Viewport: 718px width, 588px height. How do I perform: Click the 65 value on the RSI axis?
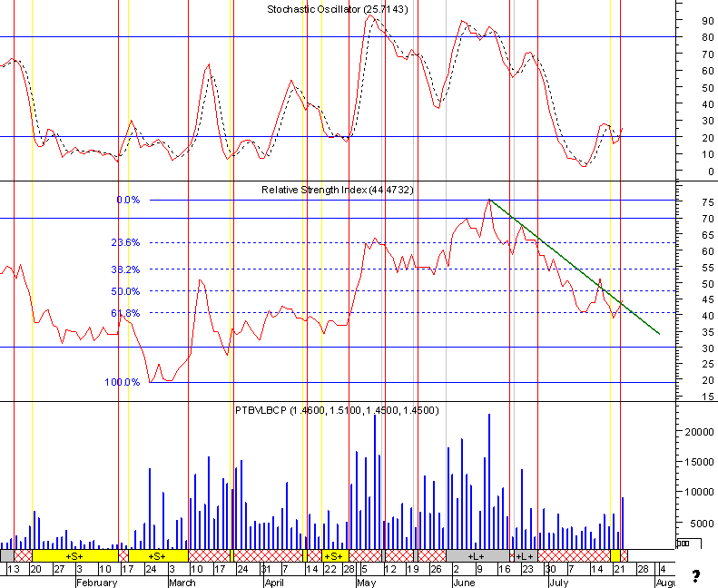tap(708, 235)
